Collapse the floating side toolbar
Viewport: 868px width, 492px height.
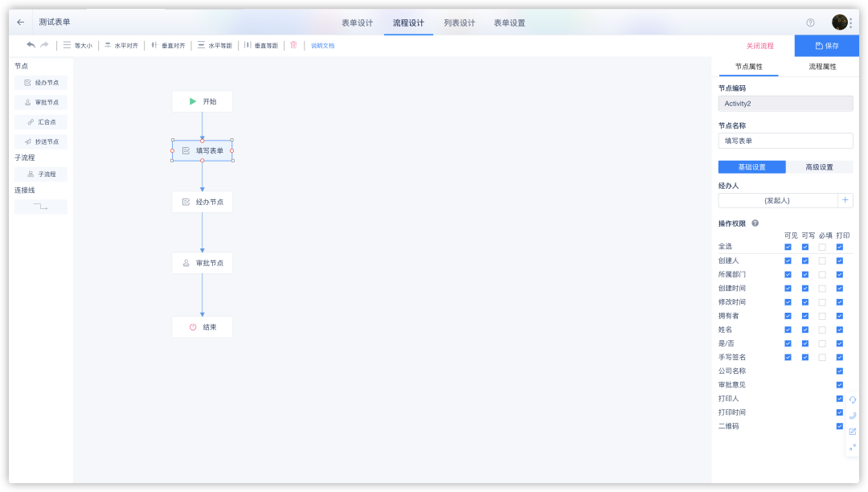click(x=853, y=447)
